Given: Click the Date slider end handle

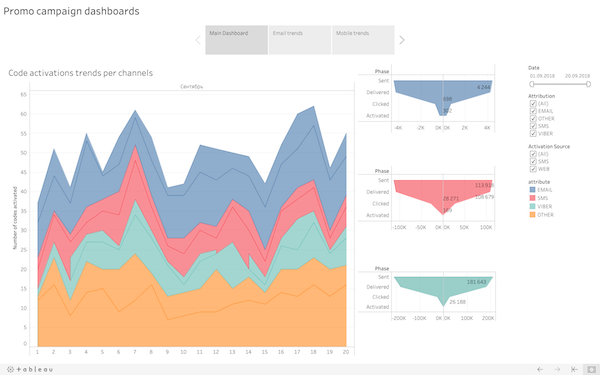Looking at the screenshot, I should [x=589, y=84].
